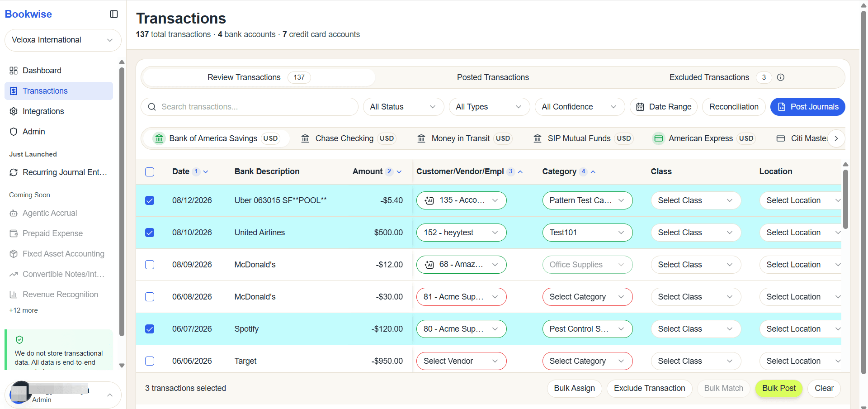Click the Admin shield icon

(x=14, y=132)
